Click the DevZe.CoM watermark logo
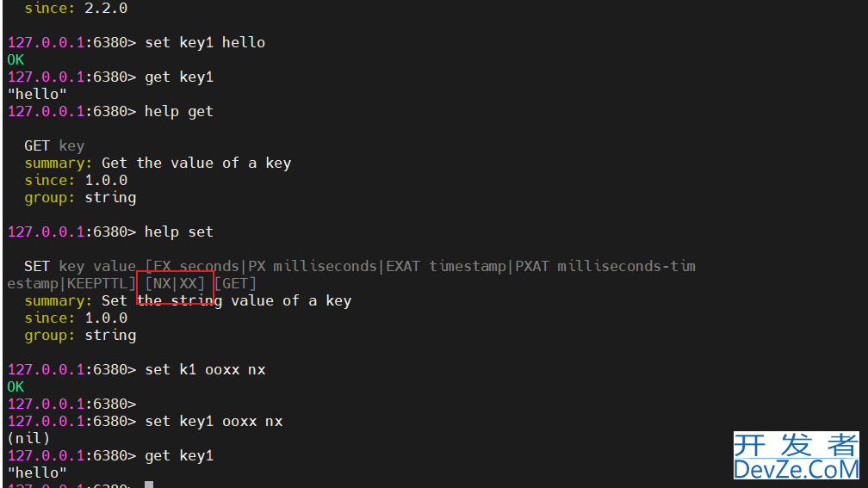Viewport: 868px width, 488px height. click(796, 455)
